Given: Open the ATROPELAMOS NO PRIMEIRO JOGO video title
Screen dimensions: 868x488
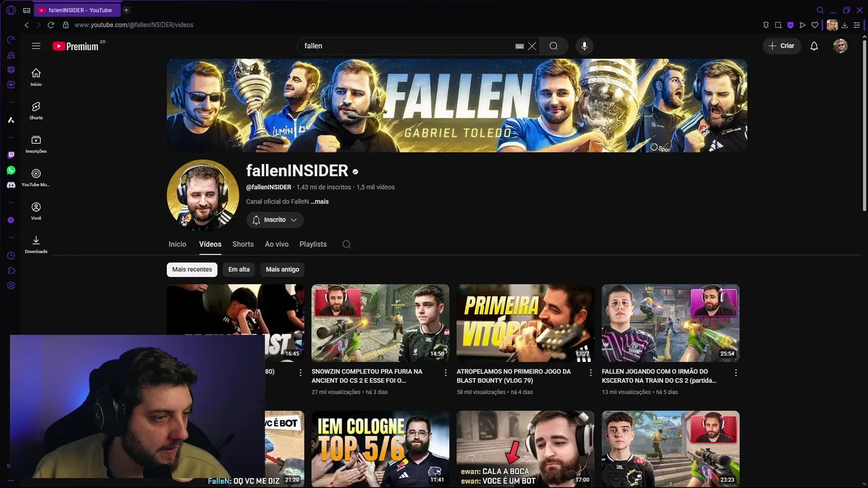Looking at the screenshot, I should tap(513, 376).
